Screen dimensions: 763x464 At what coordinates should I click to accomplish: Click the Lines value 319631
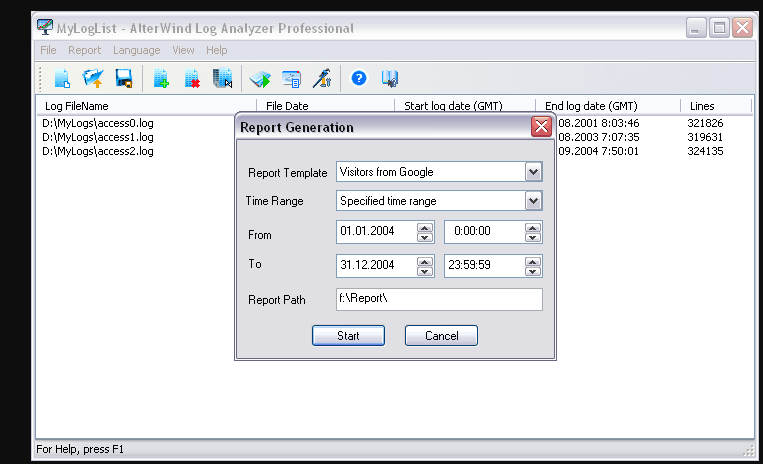point(705,137)
